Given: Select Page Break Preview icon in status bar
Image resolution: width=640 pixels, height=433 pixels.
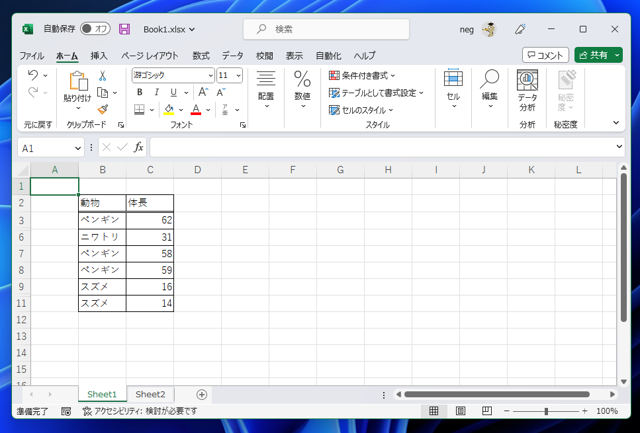Looking at the screenshot, I should tap(487, 411).
